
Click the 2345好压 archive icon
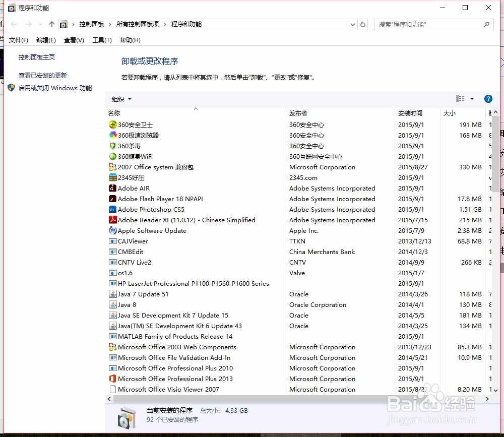[x=112, y=177]
